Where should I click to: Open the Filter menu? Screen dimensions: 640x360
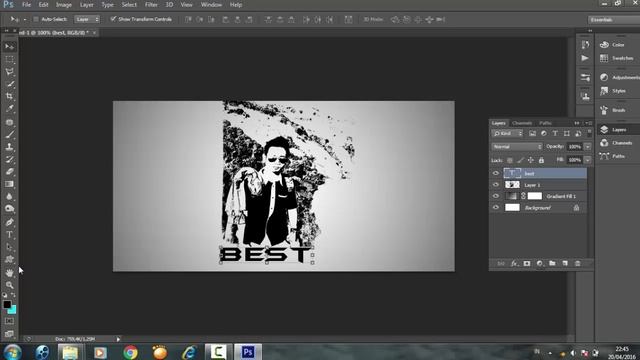[x=151, y=5]
